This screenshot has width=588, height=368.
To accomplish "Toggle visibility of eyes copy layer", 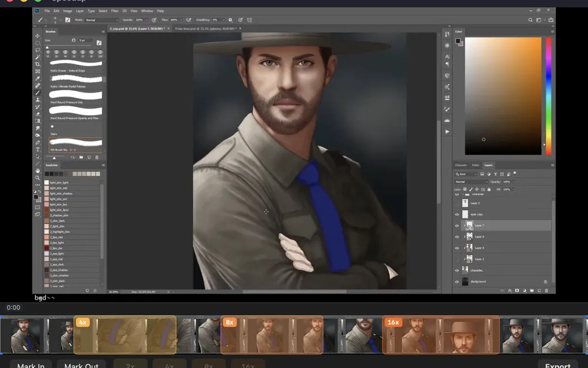I will coord(457,215).
